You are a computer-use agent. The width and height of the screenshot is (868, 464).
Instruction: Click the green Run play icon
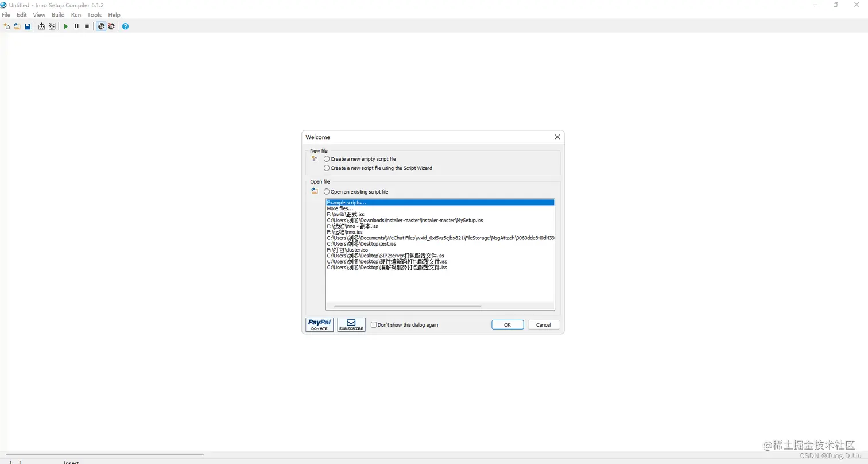coord(66,26)
